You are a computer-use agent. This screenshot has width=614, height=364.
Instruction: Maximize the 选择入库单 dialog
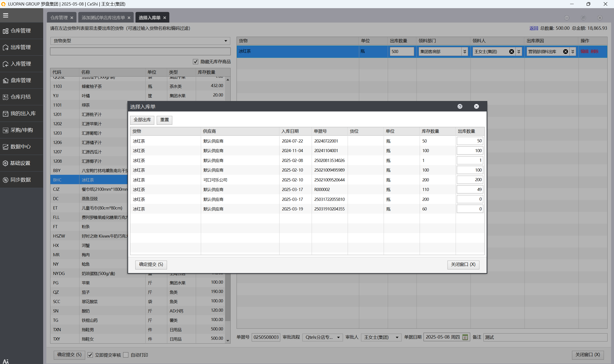point(460,107)
